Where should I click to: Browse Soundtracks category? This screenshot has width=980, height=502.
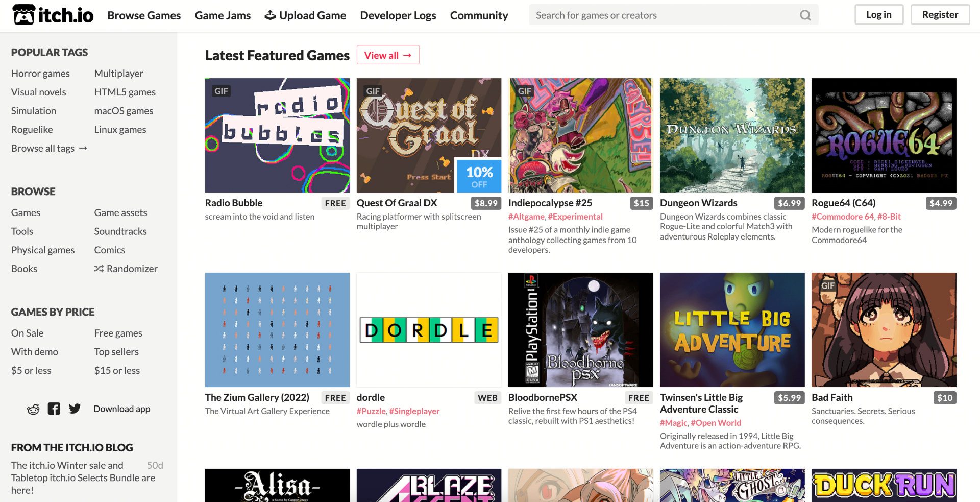pyautogui.click(x=120, y=231)
